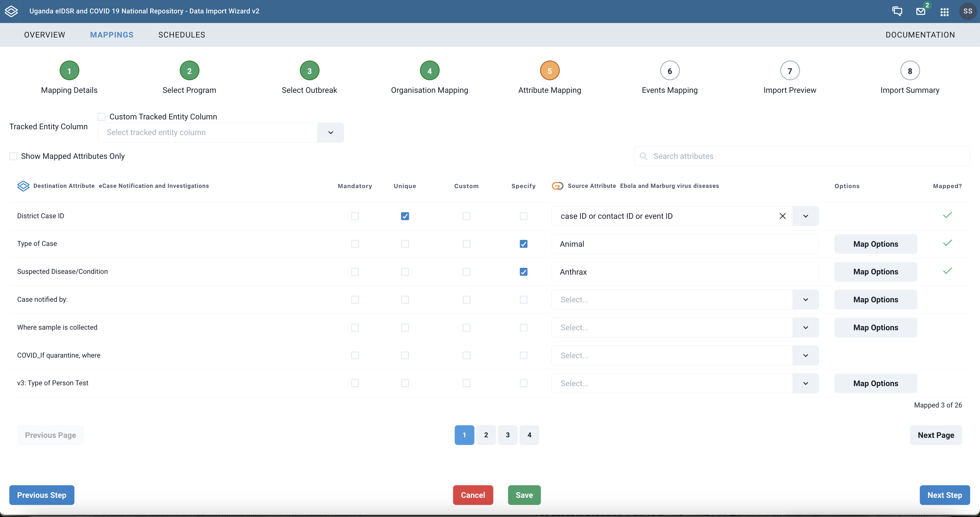The height and width of the screenshot is (517, 980).
Task: Click the Previous Page button
Action: click(51, 435)
